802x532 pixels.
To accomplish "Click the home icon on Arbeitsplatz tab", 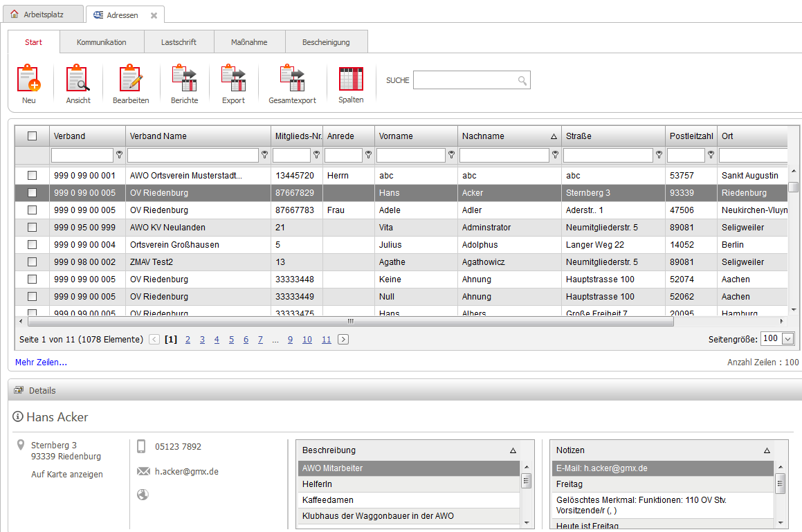I will (x=15, y=15).
